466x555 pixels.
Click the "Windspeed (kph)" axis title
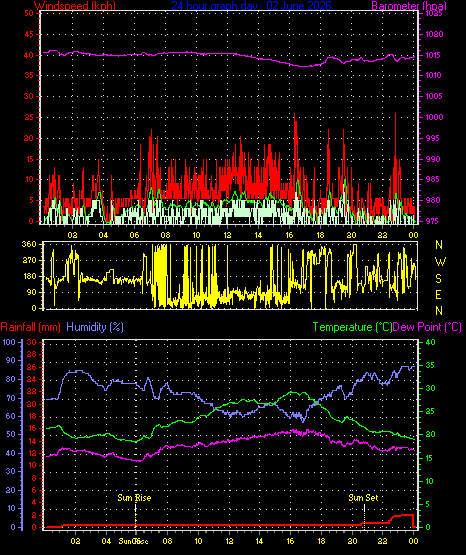point(75,6)
